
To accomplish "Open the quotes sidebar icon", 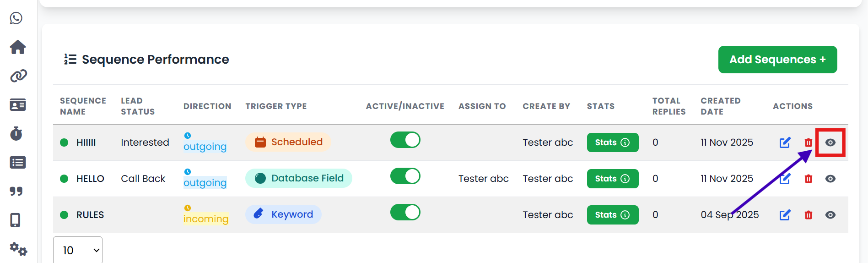I will click(x=16, y=191).
